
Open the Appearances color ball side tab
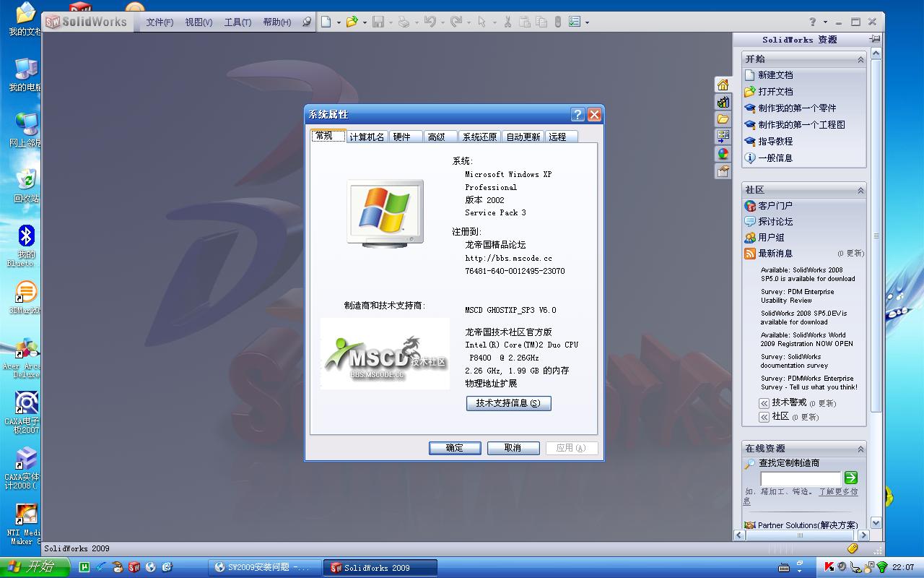723,154
